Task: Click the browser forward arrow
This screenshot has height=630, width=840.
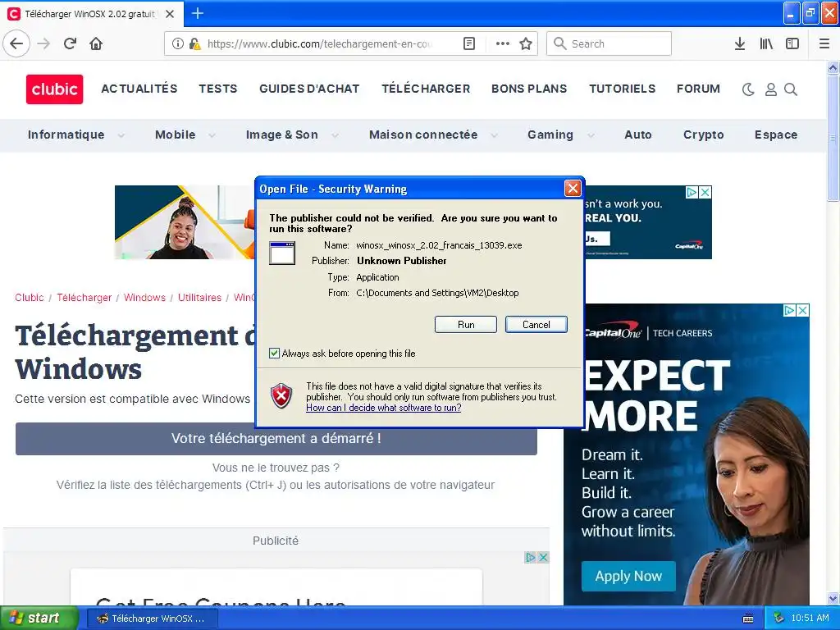Action: [44, 43]
